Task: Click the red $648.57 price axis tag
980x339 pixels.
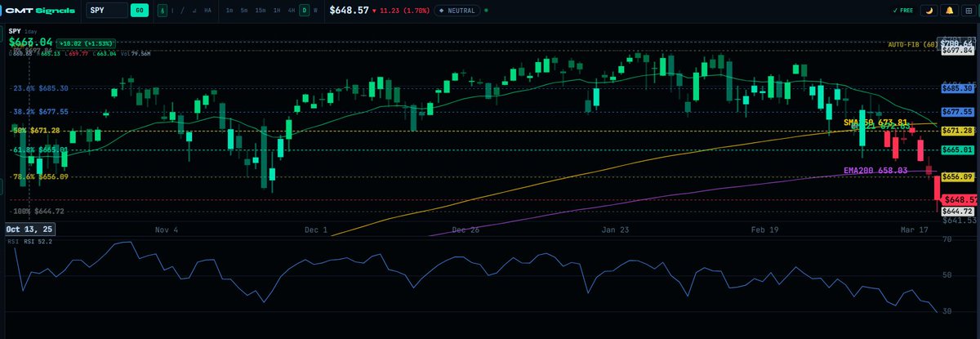Action: click(x=959, y=200)
